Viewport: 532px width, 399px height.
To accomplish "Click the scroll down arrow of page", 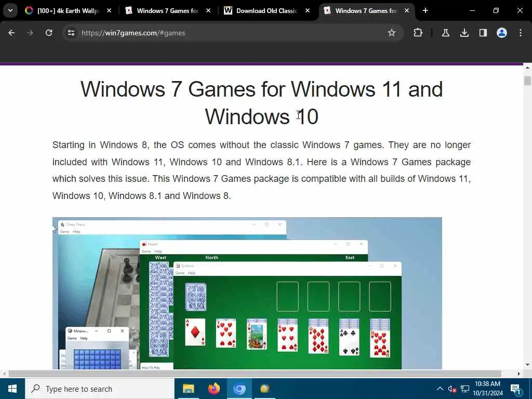I will click(x=527, y=364).
